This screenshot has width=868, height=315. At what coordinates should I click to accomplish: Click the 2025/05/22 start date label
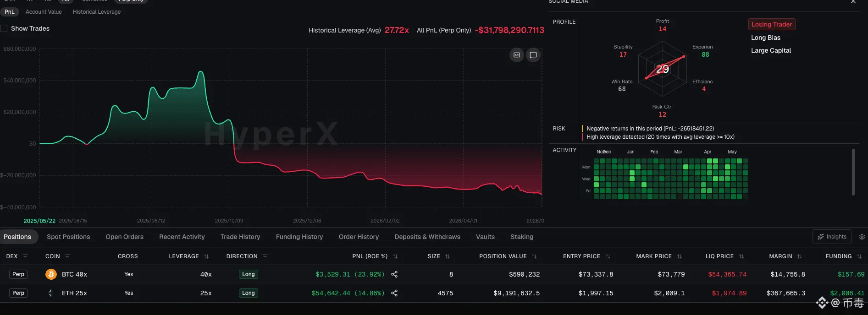(x=39, y=221)
